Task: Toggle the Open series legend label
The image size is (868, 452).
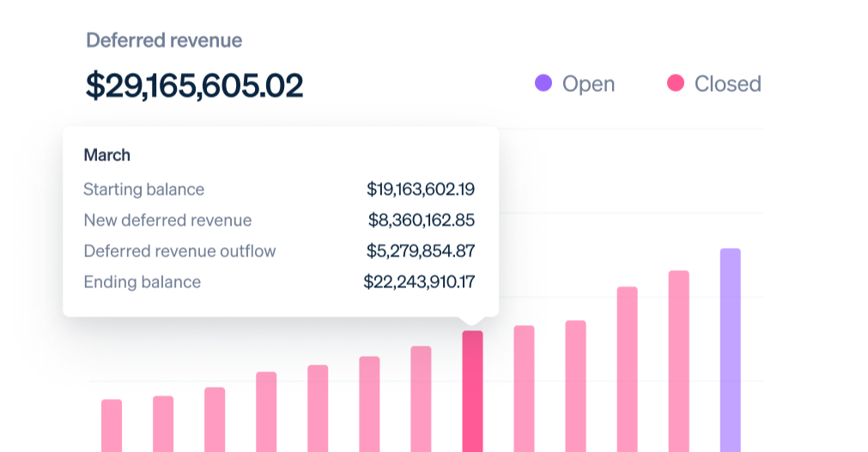Action: point(588,84)
